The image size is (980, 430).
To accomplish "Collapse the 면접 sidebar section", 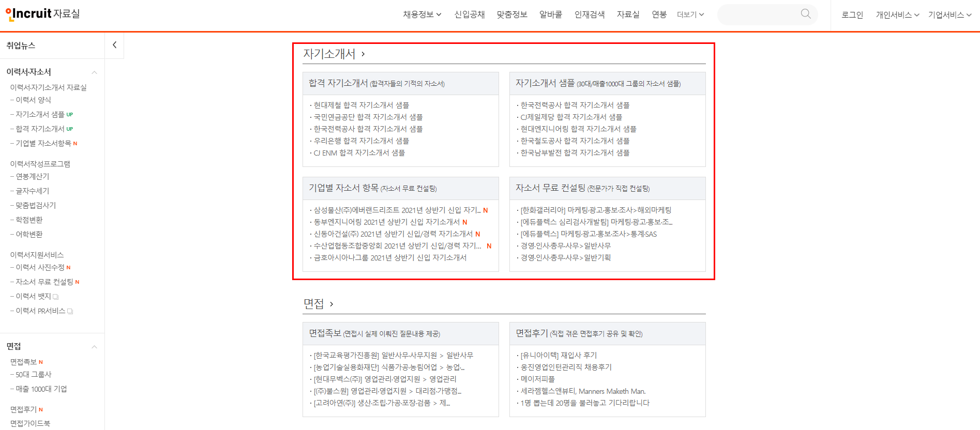I will click(94, 347).
